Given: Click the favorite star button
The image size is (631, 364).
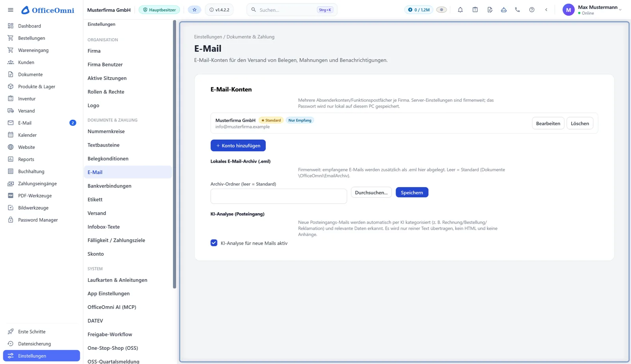Looking at the screenshot, I should point(194,10).
